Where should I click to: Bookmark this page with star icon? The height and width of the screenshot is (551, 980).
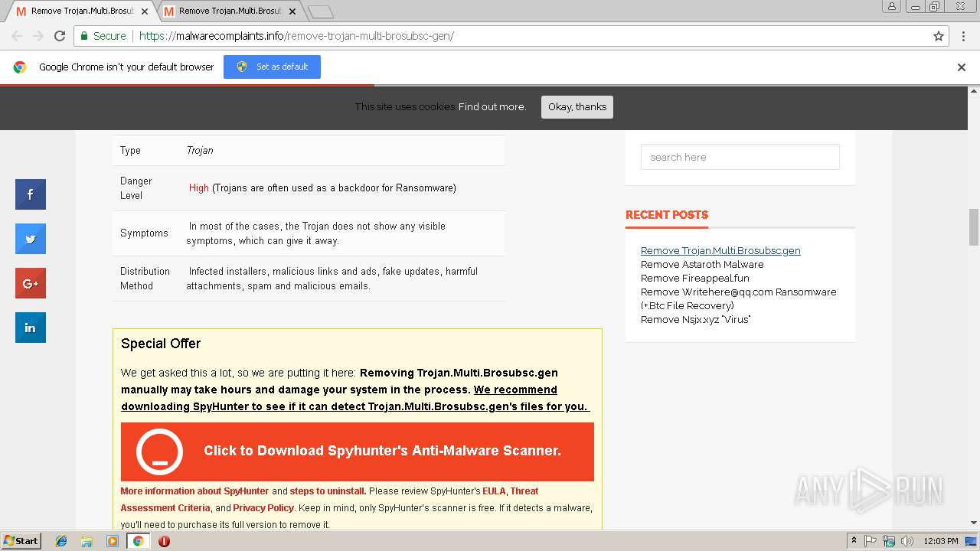click(939, 36)
